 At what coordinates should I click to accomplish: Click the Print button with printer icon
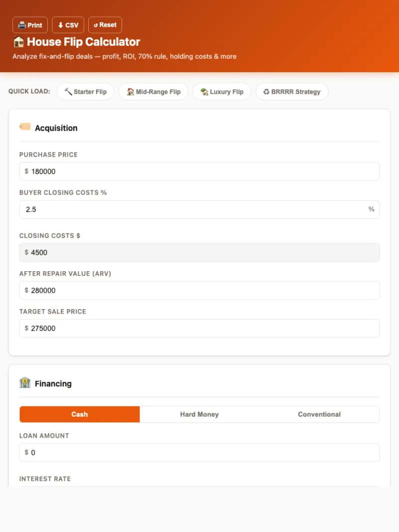[x=30, y=25]
